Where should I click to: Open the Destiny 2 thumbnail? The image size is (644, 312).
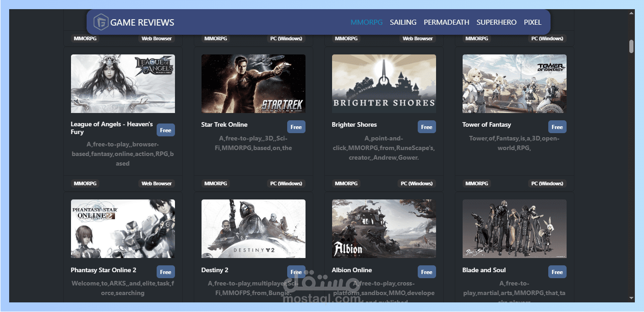253,229
